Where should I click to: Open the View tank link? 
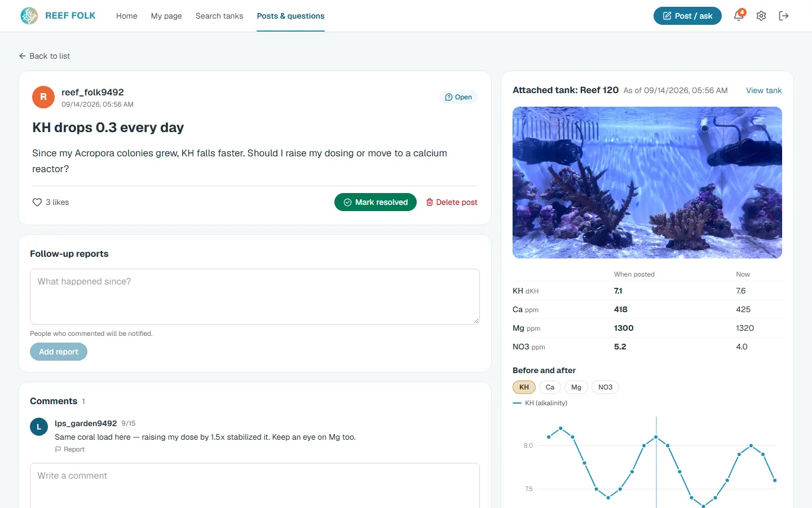click(764, 90)
